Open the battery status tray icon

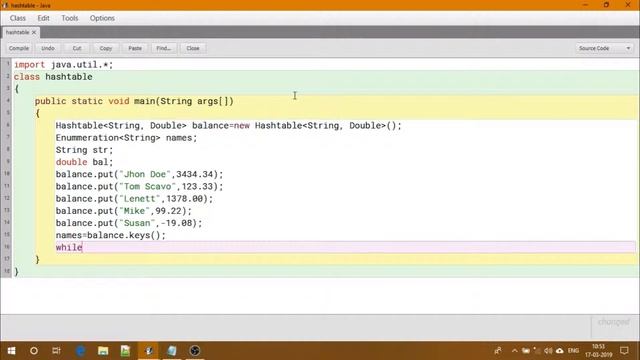click(526, 351)
